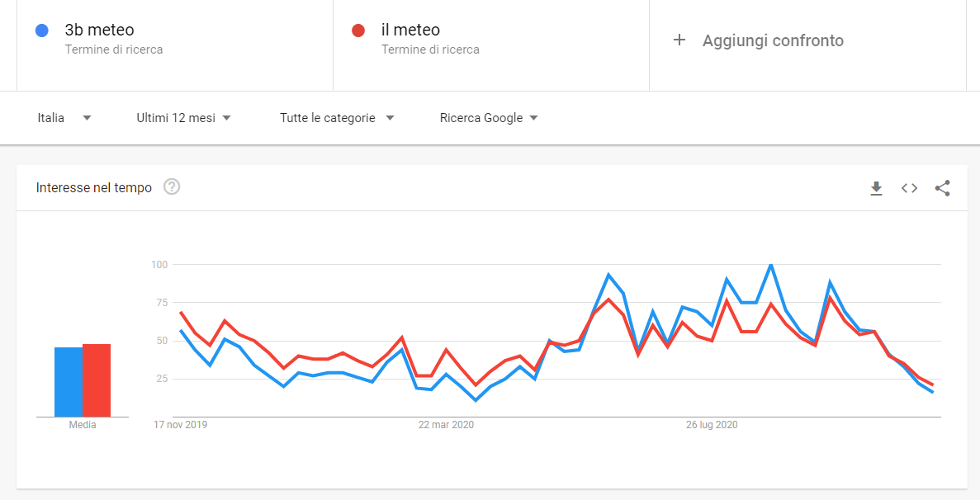Screen dimensions: 980x500
Task: Open help icon next to Interesse nel tempo
Action: [x=172, y=186]
